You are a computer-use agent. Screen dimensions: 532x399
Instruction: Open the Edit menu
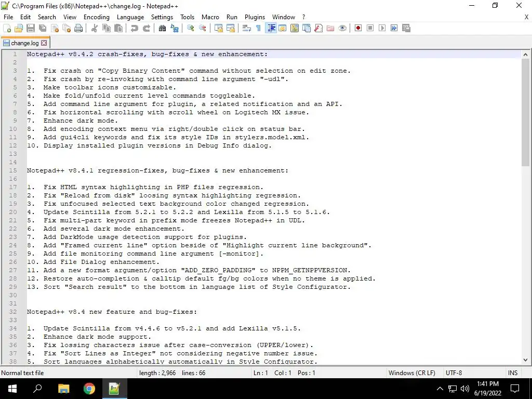coord(25,17)
